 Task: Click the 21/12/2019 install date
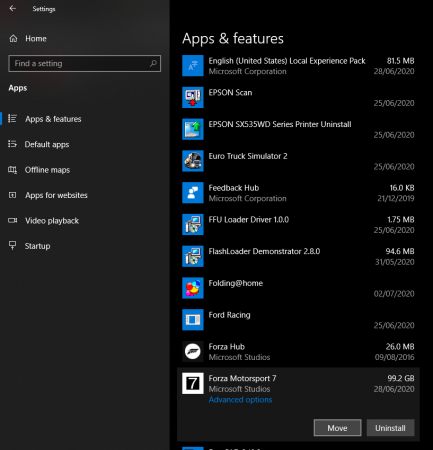click(396, 198)
